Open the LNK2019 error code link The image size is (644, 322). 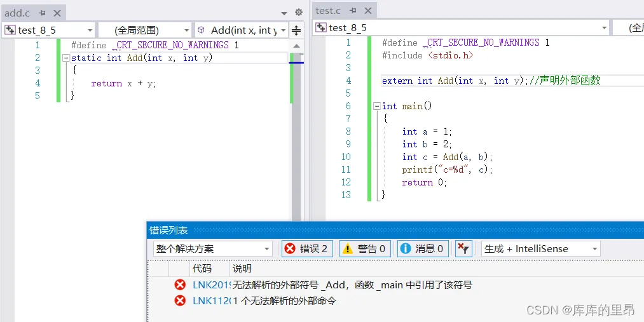212,285
